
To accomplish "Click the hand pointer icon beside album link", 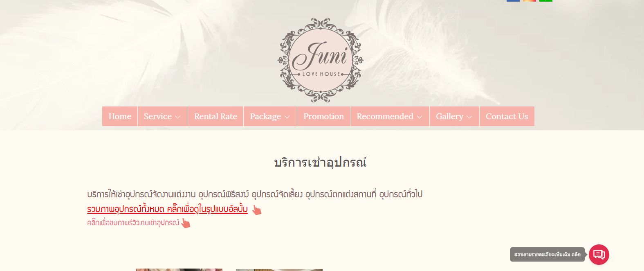I will point(256,210).
